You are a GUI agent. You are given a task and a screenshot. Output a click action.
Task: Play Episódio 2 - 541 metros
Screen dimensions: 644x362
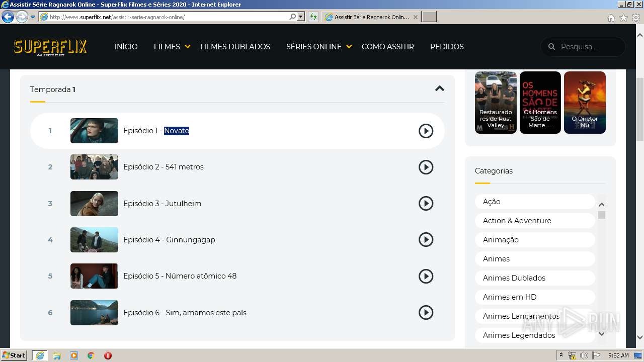pyautogui.click(x=426, y=167)
